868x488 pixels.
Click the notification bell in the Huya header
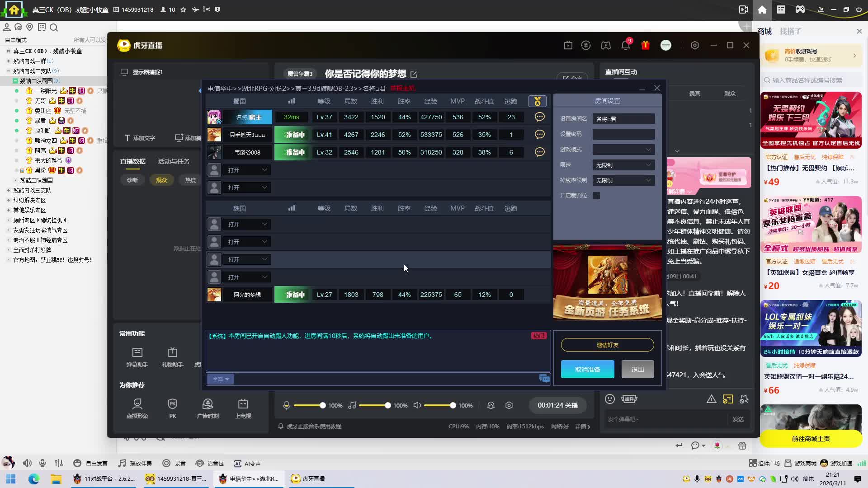pos(625,45)
